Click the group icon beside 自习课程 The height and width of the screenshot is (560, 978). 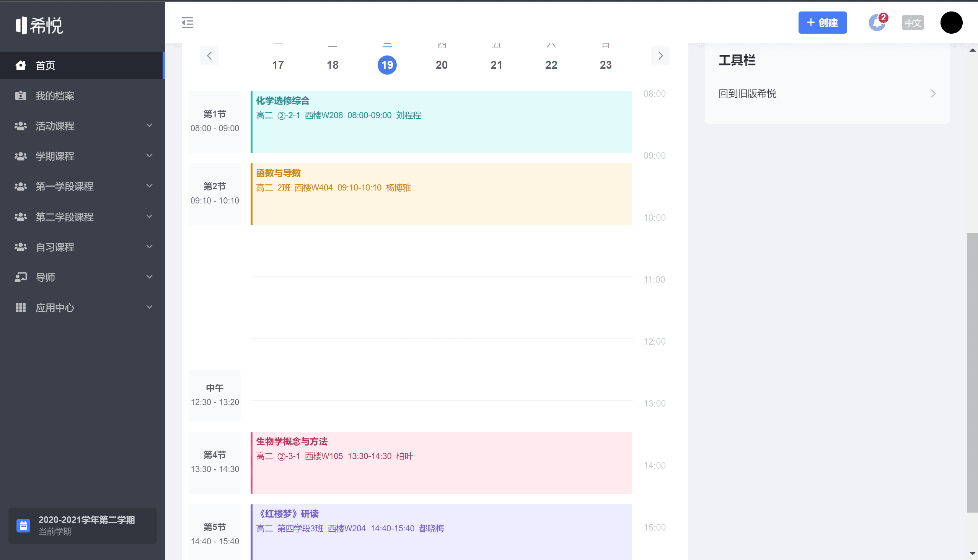coord(21,247)
